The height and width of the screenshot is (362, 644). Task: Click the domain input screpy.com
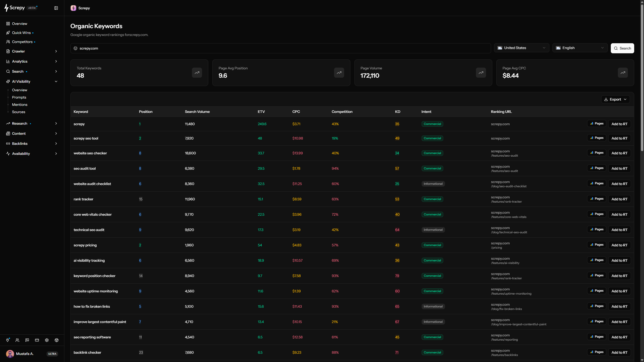coord(280,48)
